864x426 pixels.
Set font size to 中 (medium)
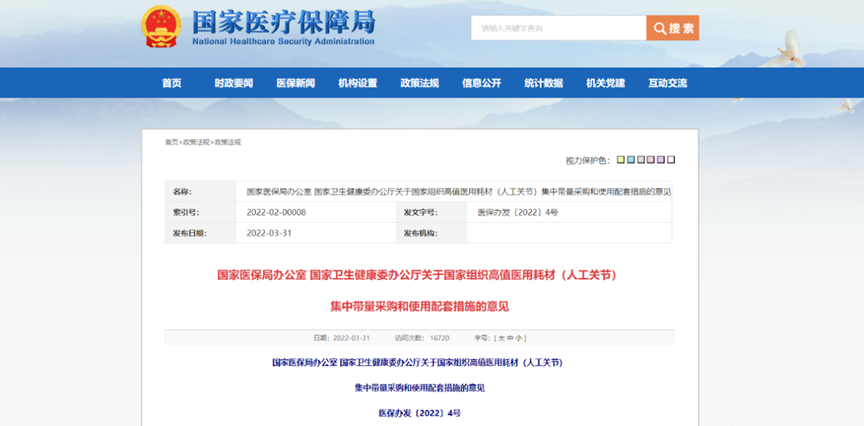pyautogui.click(x=511, y=338)
